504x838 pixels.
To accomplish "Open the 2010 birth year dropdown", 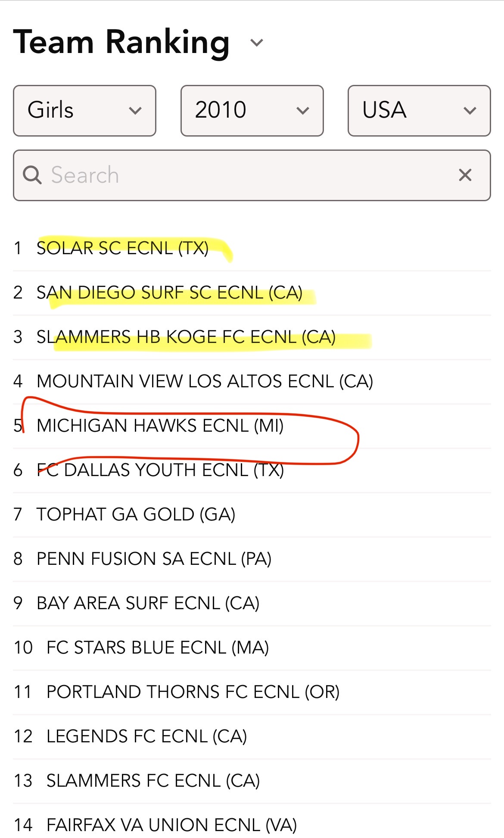I will [x=252, y=111].
